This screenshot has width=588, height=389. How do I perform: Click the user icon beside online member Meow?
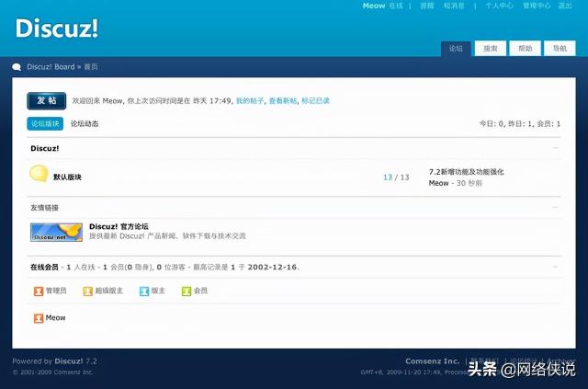coord(39,318)
